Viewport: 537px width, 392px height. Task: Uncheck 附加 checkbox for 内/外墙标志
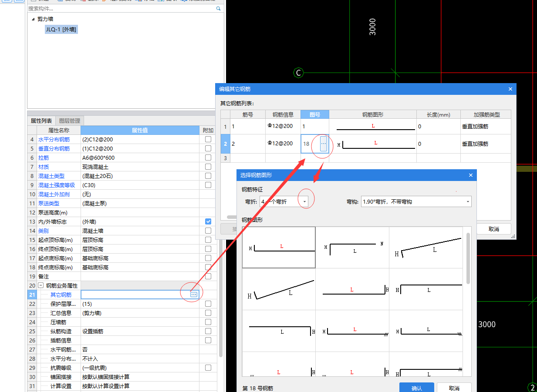[208, 221]
